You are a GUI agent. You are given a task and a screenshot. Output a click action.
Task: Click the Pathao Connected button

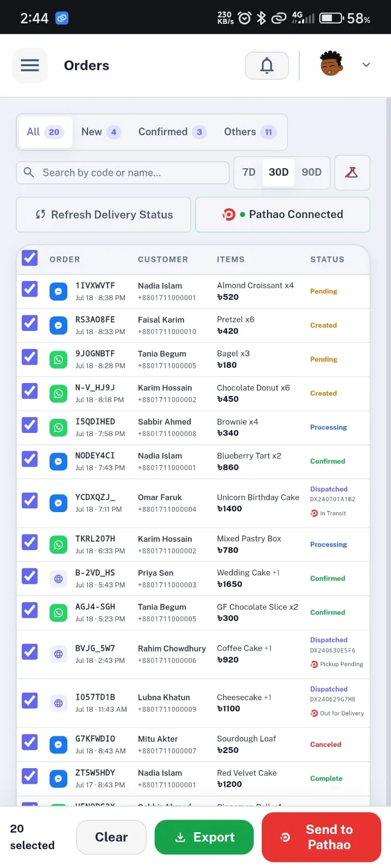[x=282, y=214]
